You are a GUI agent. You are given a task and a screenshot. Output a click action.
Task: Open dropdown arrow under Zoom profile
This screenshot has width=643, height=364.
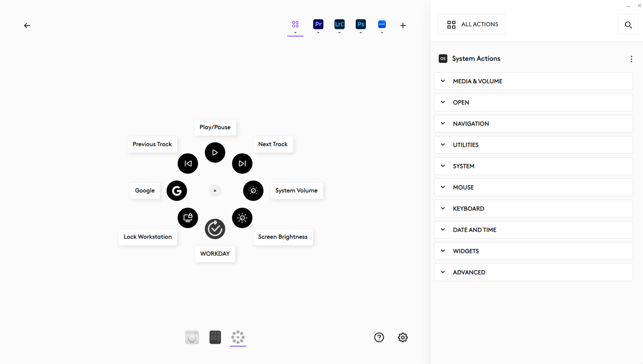pyautogui.click(x=382, y=33)
